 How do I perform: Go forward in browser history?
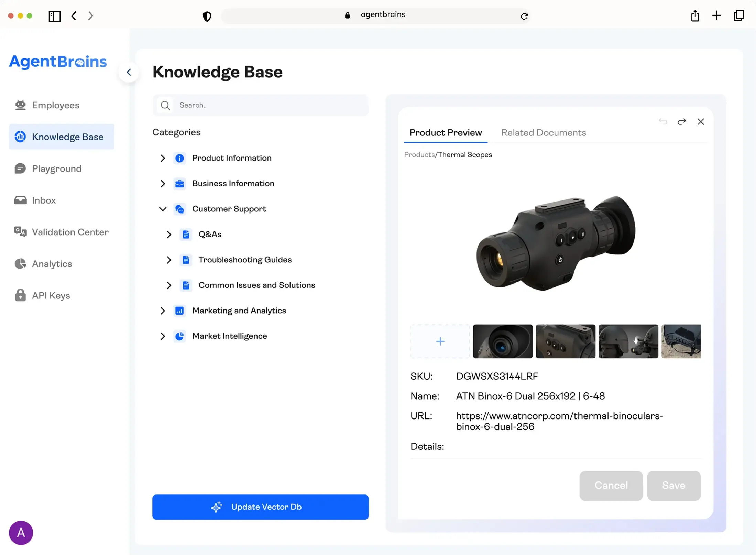point(90,16)
